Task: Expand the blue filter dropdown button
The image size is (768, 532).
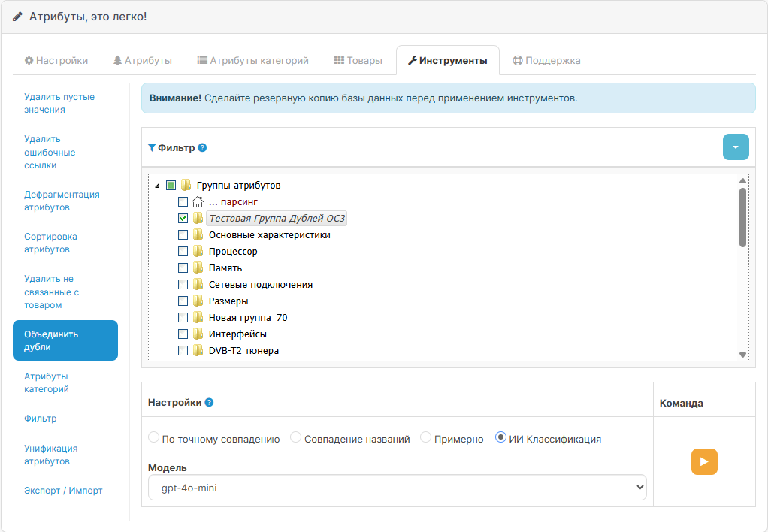Action: [x=736, y=147]
